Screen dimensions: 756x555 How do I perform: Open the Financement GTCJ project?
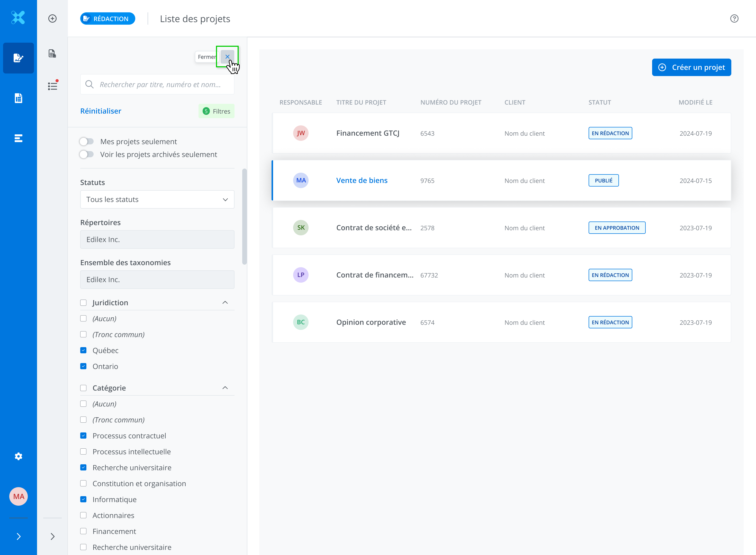point(368,133)
